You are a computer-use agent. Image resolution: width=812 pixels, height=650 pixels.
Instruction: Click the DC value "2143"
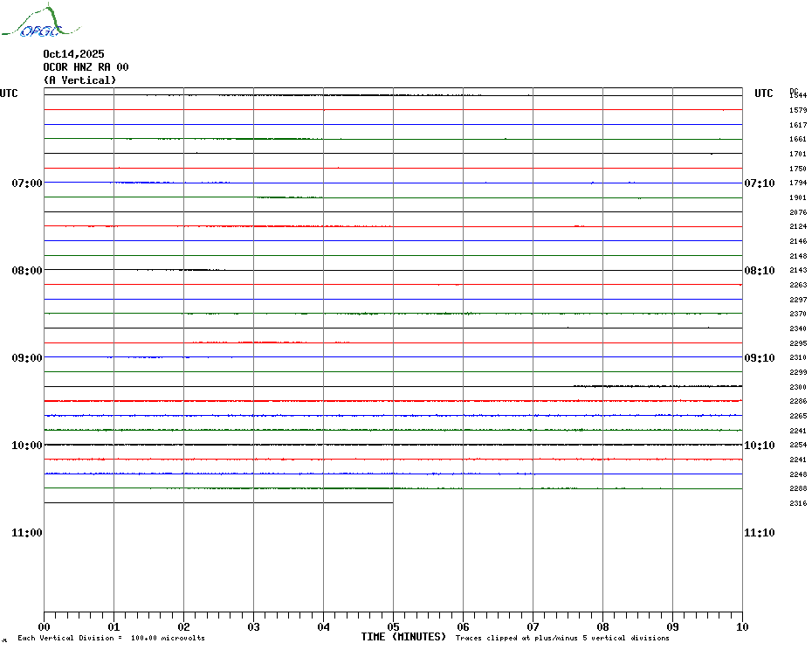click(798, 270)
